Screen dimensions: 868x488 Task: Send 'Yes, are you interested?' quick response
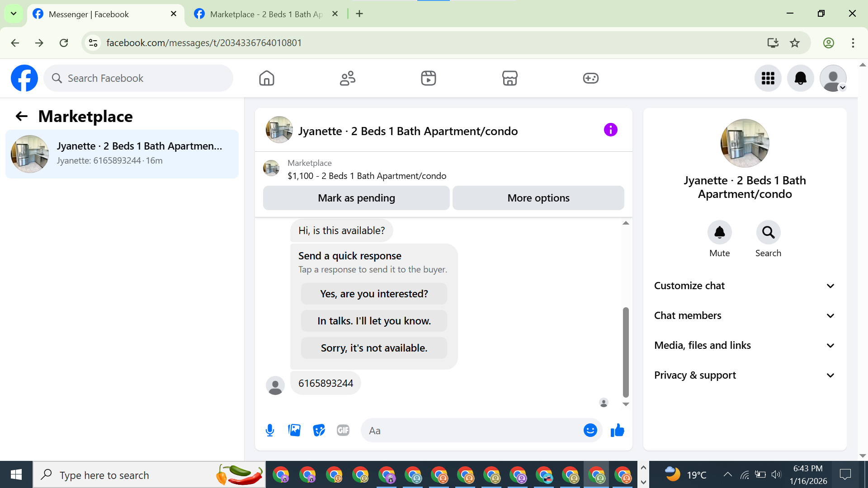[374, 294]
